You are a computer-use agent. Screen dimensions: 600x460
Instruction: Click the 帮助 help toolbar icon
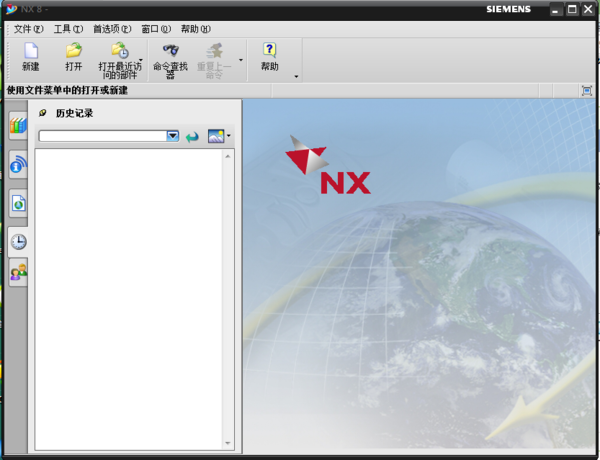(x=269, y=51)
